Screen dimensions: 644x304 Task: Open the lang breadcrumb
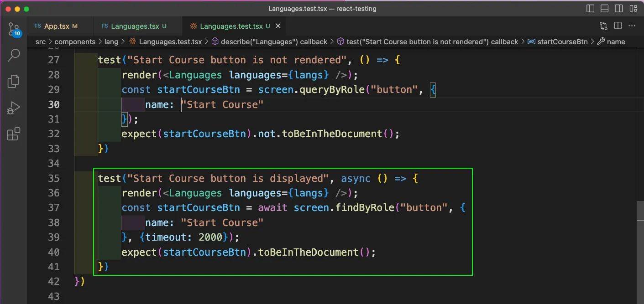coord(111,41)
